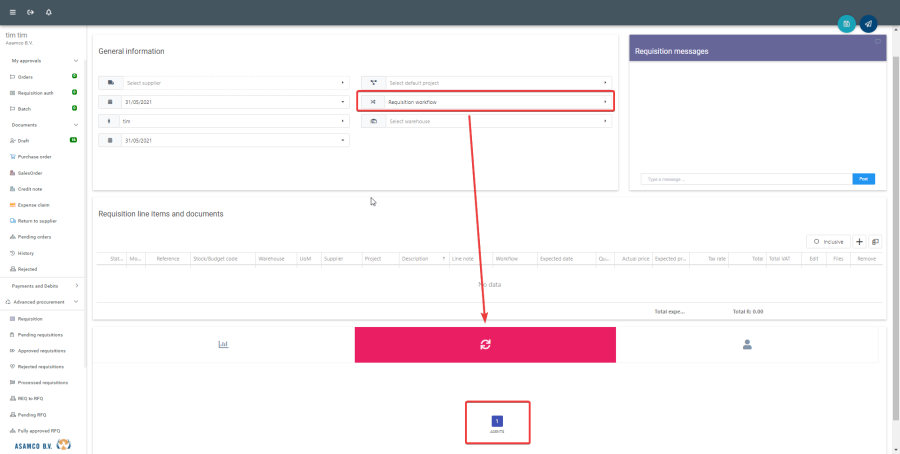Click the logout icon in top bar
This screenshot has width=900, height=454.
point(30,12)
